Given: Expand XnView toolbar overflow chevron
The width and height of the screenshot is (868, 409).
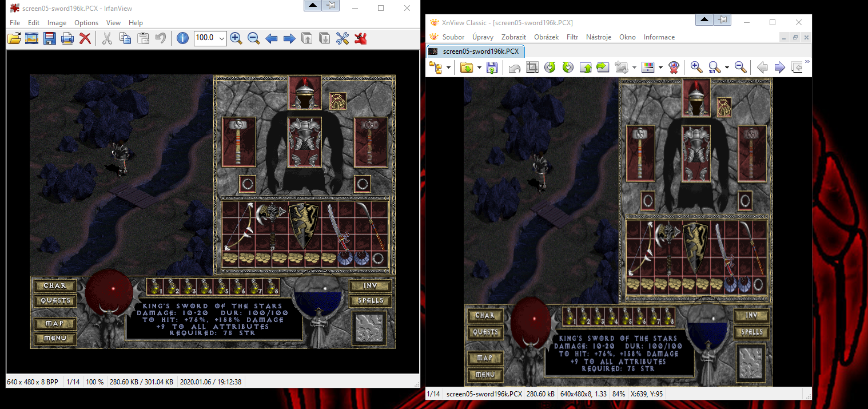Looking at the screenshot, I should pyautogui.click(x=807, y=62).
